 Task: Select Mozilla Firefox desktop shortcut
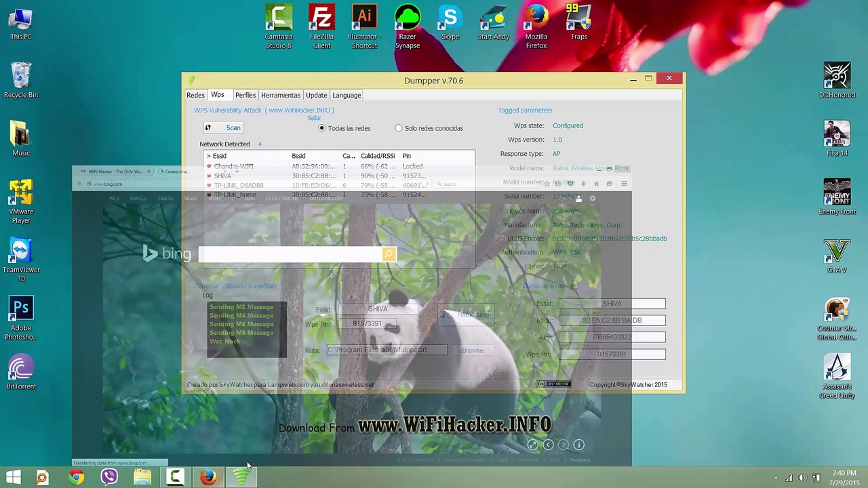tap(536, 27)
